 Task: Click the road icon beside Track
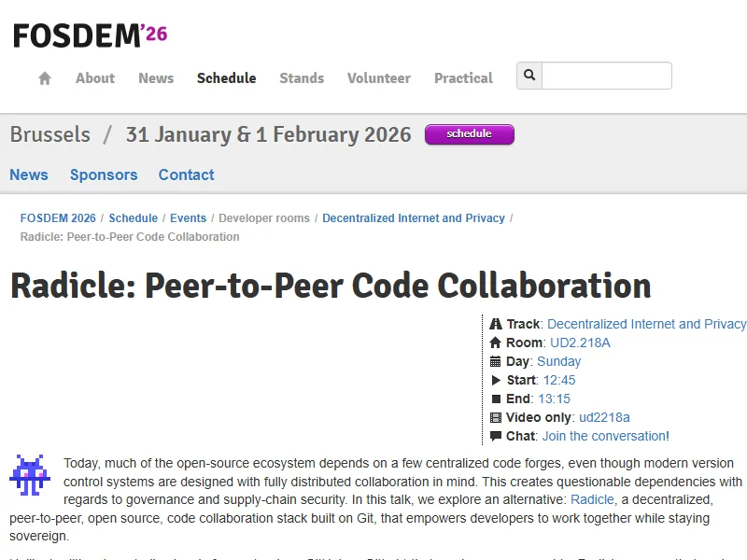click(496, 324)
